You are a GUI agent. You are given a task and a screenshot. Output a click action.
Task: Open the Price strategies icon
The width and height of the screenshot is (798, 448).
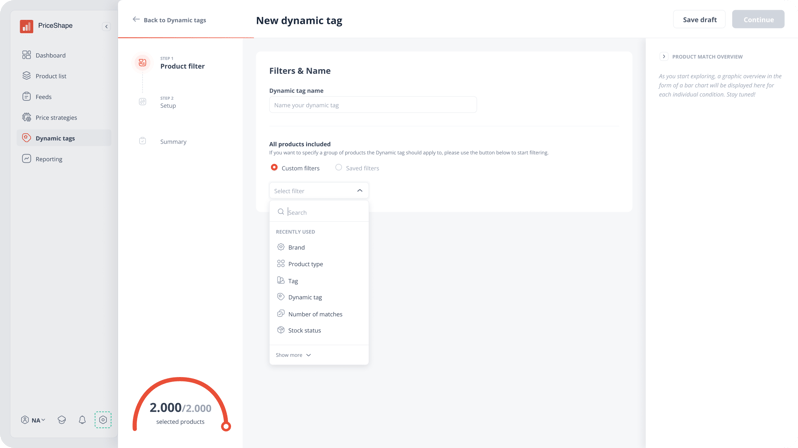point(26,117)
